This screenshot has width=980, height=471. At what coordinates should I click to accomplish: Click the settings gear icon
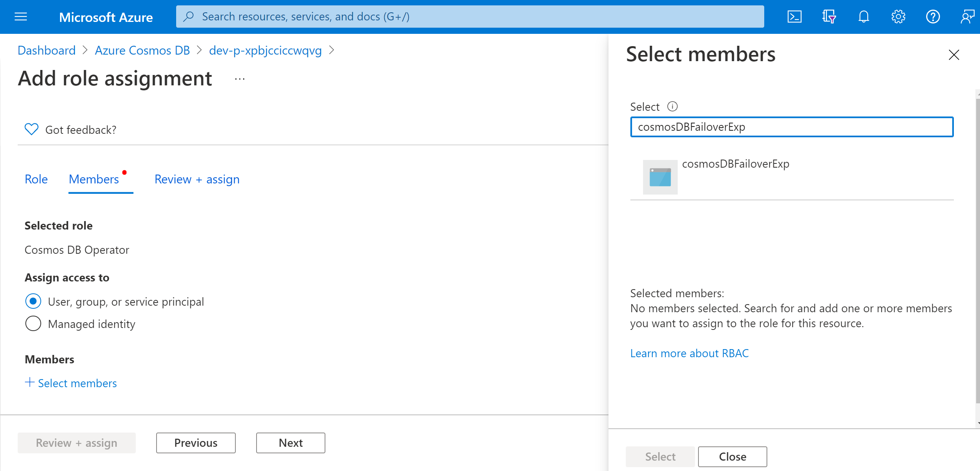click(x=899, y=16)
